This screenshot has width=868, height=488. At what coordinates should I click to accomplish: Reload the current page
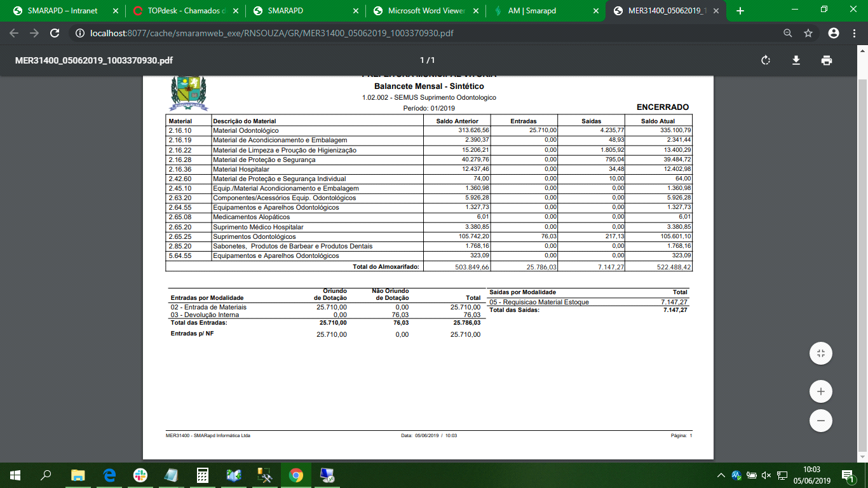point(55,33)
